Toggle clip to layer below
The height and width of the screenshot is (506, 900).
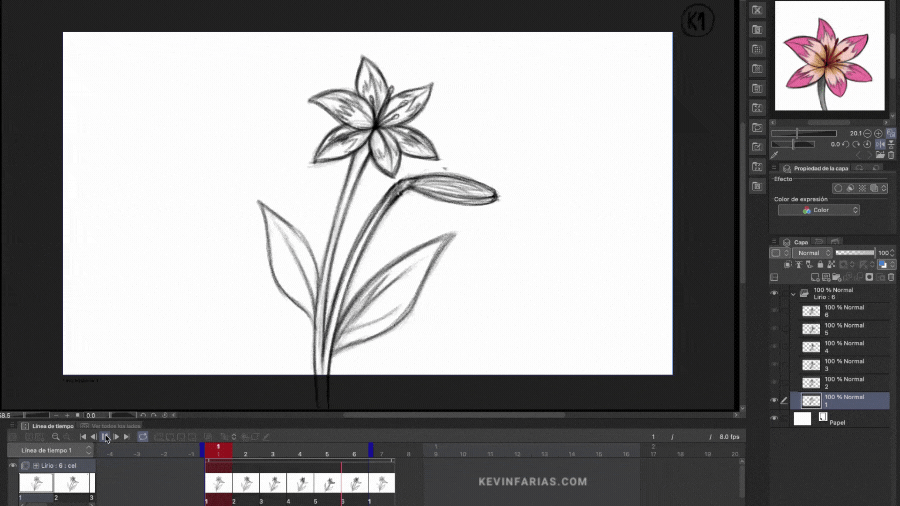[788, 264]
